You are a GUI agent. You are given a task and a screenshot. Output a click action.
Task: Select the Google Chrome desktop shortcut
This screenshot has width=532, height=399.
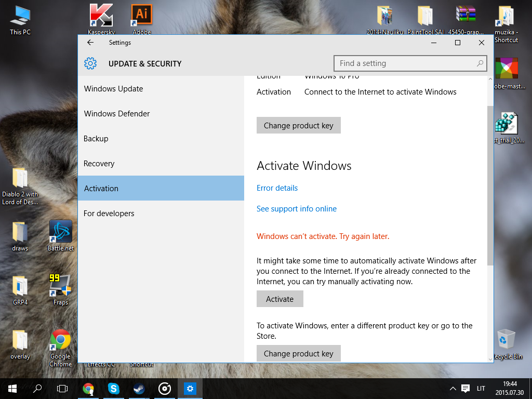(x=61, y=348)
